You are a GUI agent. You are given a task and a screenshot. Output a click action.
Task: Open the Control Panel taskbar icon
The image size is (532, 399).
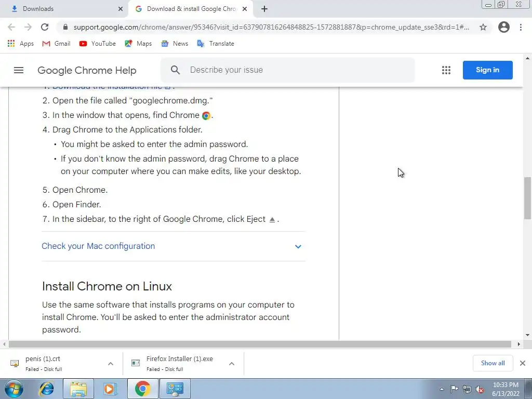click(x=175, y=389)
